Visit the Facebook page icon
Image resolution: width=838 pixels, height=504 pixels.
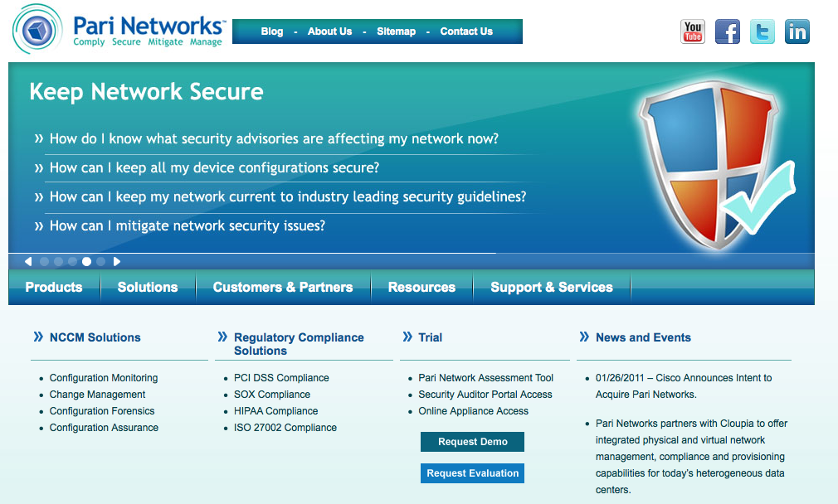pyautogui.click(x=728, y=31)
